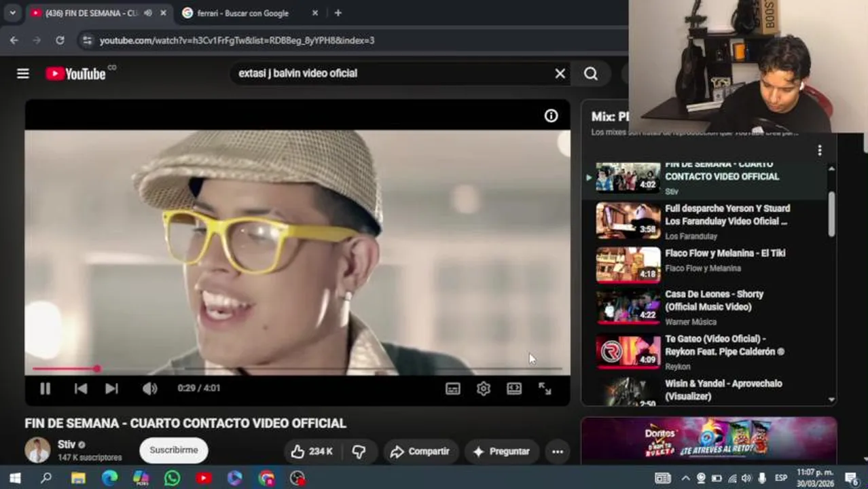This screenshot has height=489, width=868.
Task: Open Windows taskbar search
Action: click(46, 478)
